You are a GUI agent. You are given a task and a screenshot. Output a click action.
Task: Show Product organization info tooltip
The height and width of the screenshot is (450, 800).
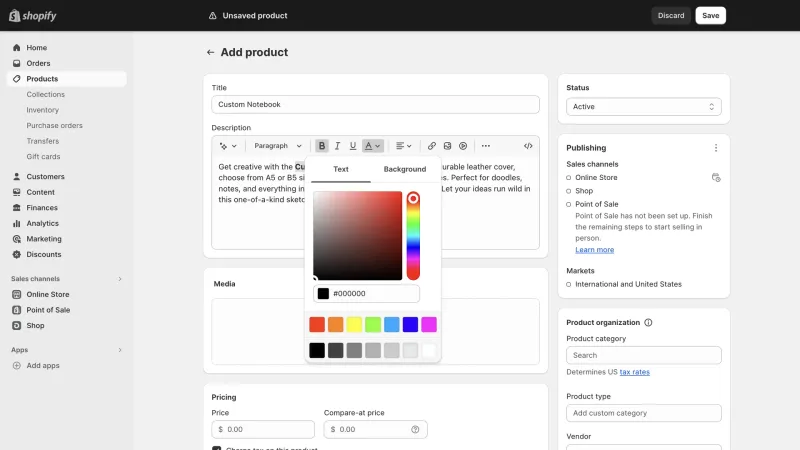[x=648, y=322]
